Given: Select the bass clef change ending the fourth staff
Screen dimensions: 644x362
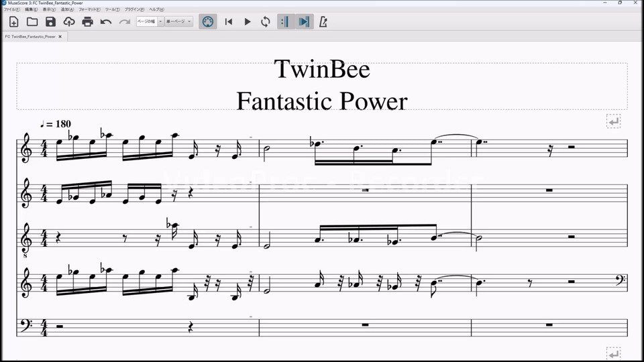Looking at the screenshot, I should tap(621, 280).
